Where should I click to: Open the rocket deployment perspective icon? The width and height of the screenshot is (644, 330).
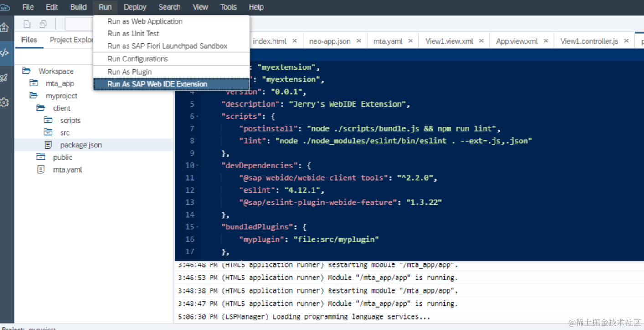coord(4,77)
